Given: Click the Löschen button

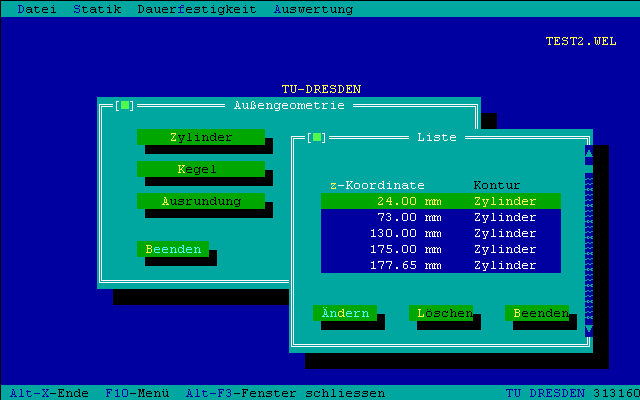Looking at the screenshot, I should 441,313.
